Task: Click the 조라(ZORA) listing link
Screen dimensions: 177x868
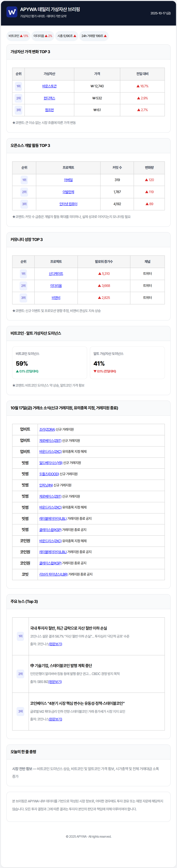Action: 47,429
